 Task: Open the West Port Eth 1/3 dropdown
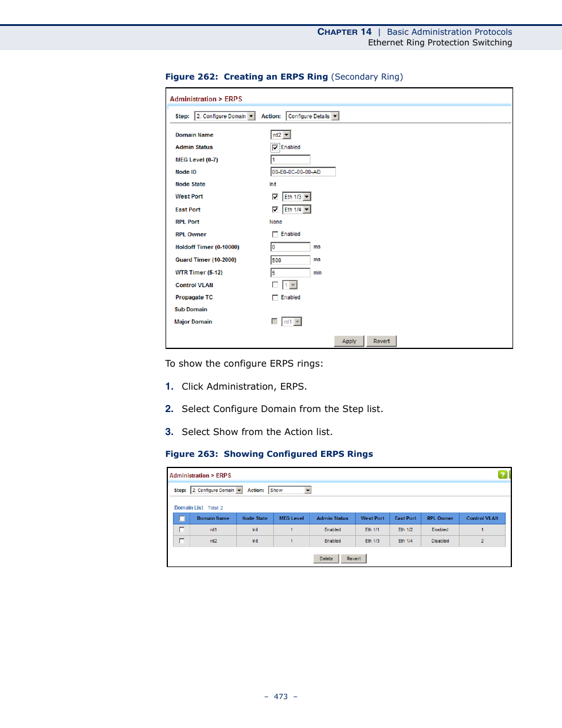(x=296, y=197)
